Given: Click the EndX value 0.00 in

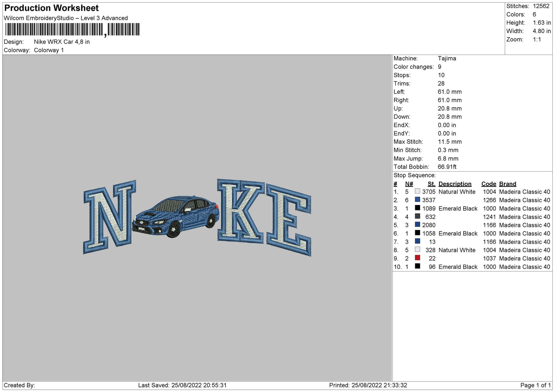Looking at the screenshot, I should pos(447,125).
